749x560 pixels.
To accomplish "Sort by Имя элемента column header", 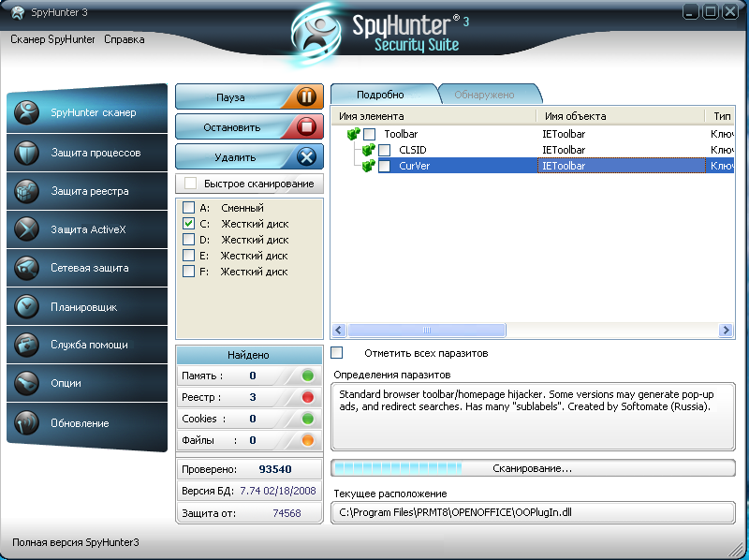I will (433, 116).
